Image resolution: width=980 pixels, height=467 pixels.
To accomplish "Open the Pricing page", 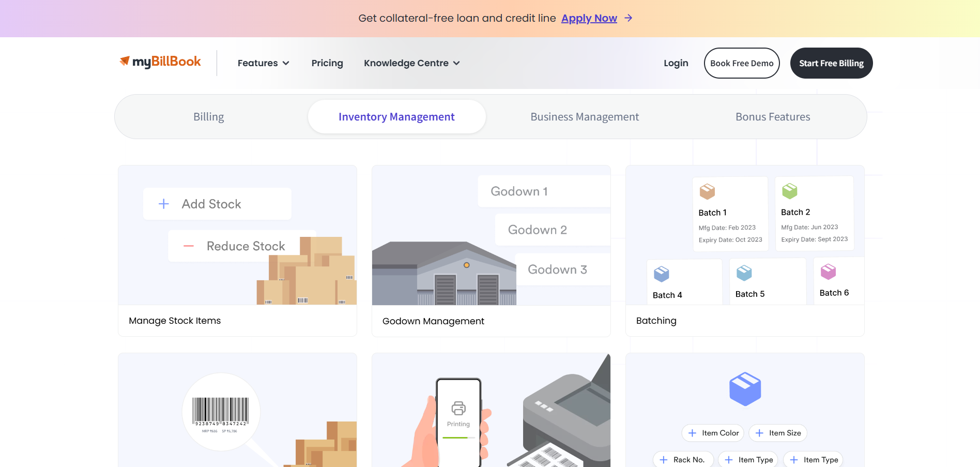I will point(327,63).
